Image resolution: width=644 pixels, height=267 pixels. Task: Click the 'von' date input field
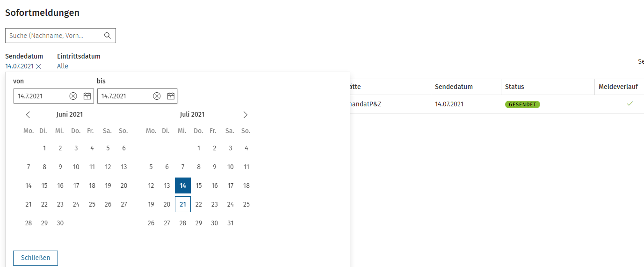[x=41, y=96]
